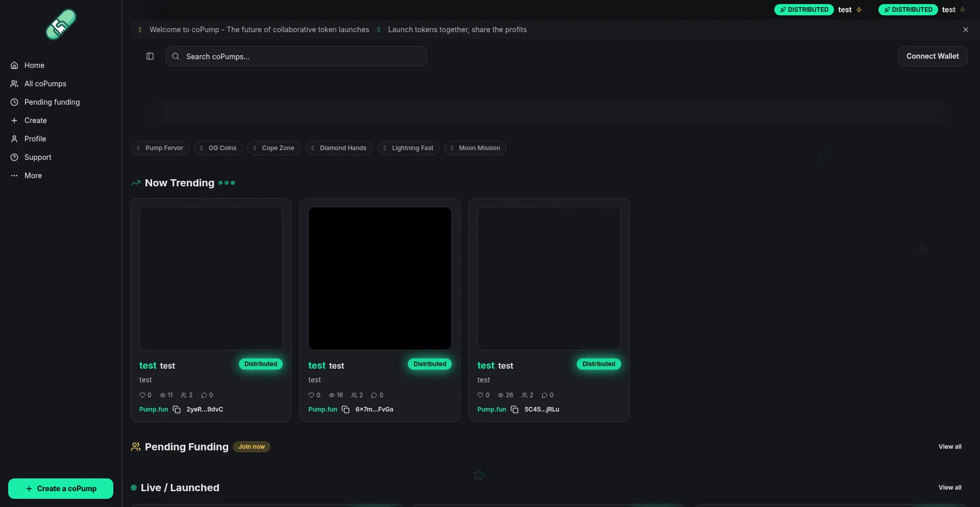Click the search magnifier icon

click(176, 56)
